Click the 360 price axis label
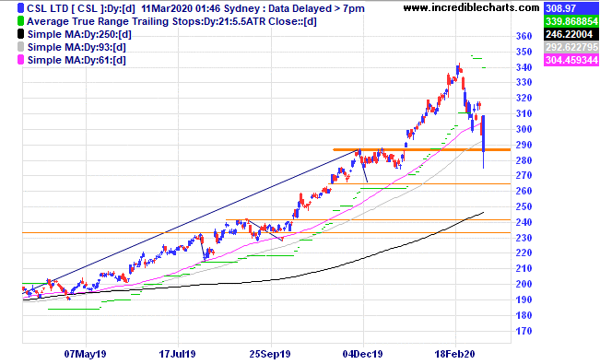This screenshot has height=364, width=600. click(524, 36)
